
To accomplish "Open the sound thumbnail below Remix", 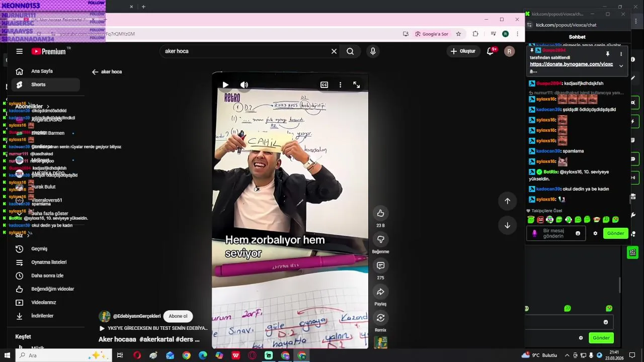I will point(380,342).
